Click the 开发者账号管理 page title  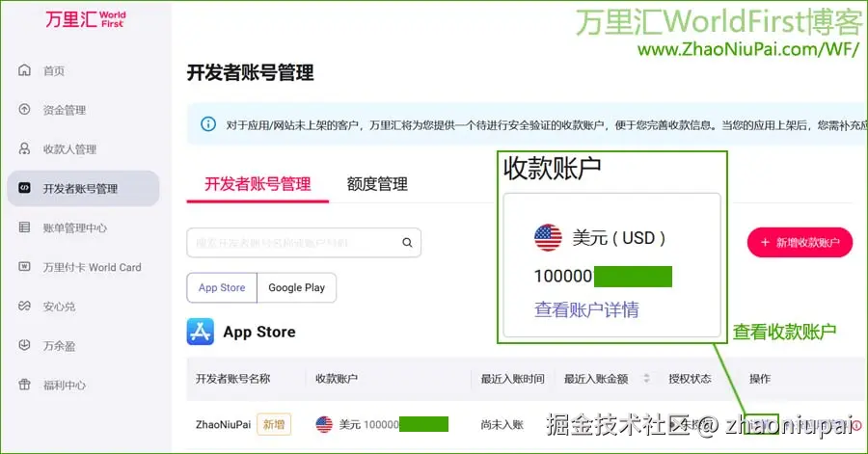[250, 72]
